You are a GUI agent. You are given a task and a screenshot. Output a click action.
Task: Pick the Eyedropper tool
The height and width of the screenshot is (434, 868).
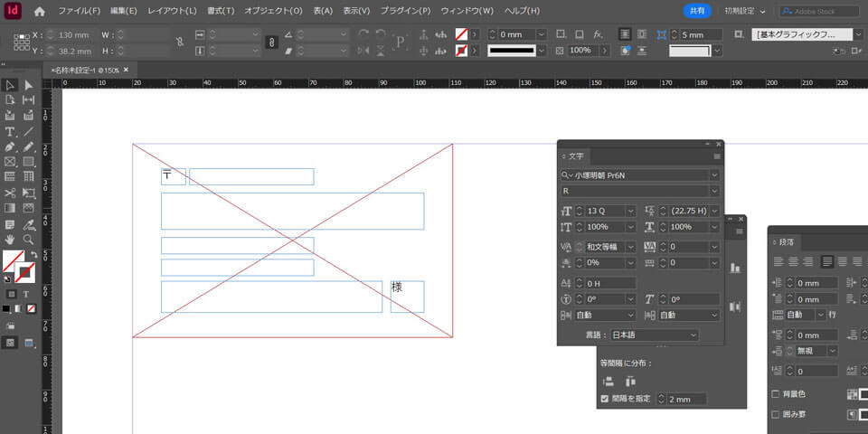29,224
